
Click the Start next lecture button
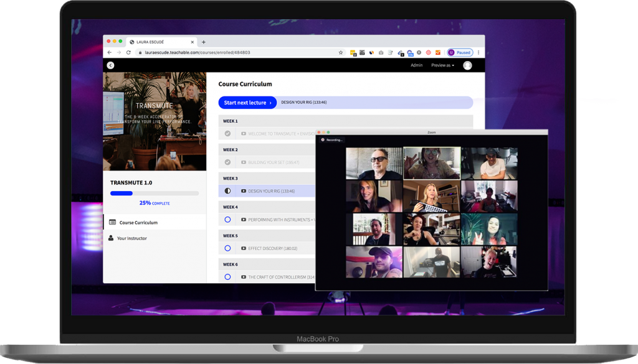point(247,103)
